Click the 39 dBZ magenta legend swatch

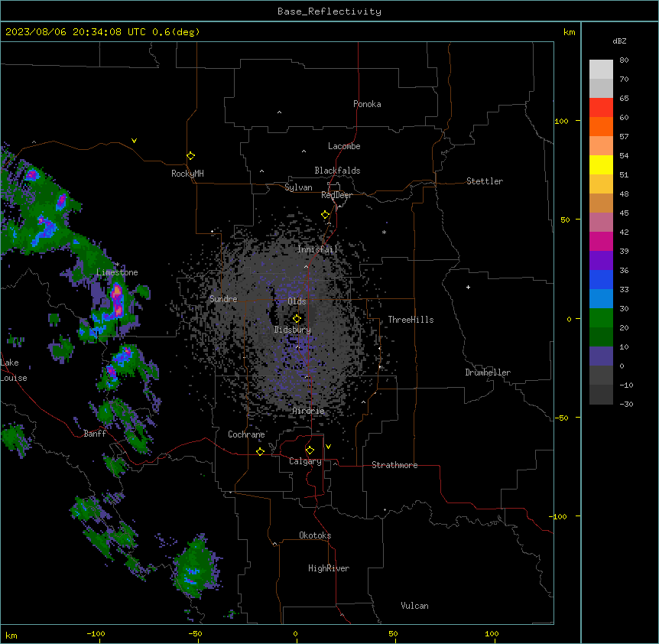[x=601, y=241]
